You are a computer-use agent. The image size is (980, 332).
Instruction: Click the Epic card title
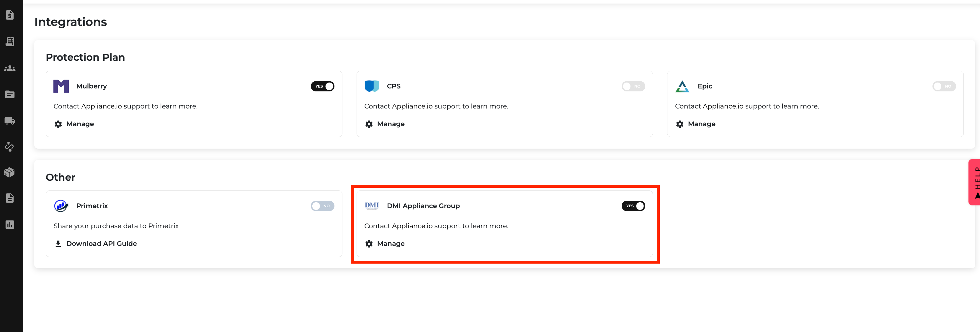[705, 86]
